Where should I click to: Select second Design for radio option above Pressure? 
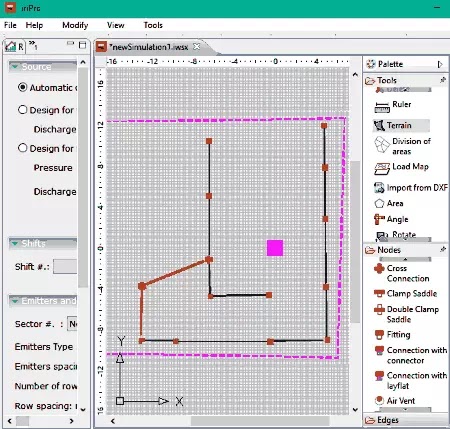point(22,148)
